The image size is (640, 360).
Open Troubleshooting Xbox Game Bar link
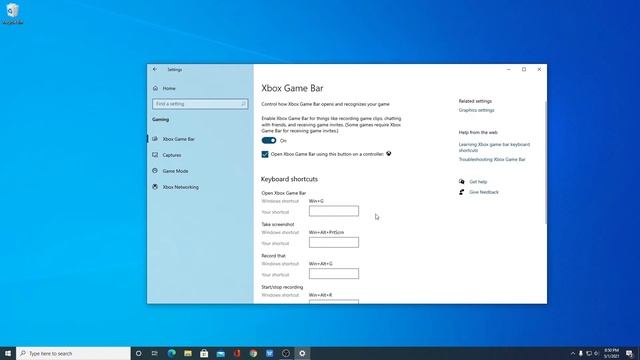[492, 160]
